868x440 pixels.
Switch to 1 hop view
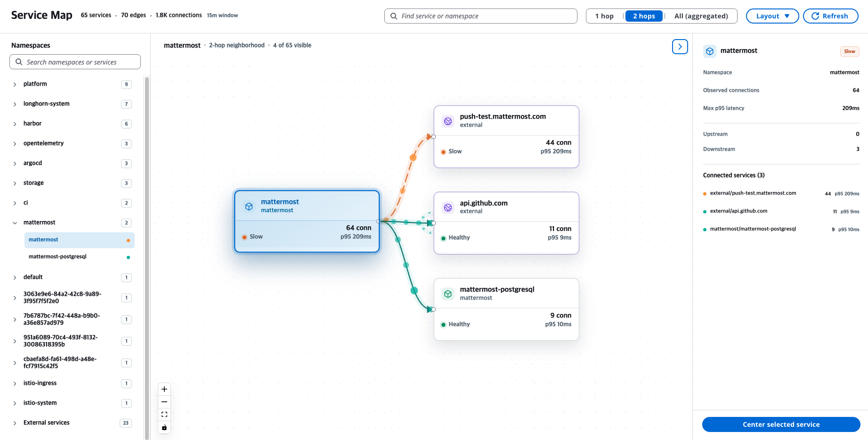tap(604, 16)
